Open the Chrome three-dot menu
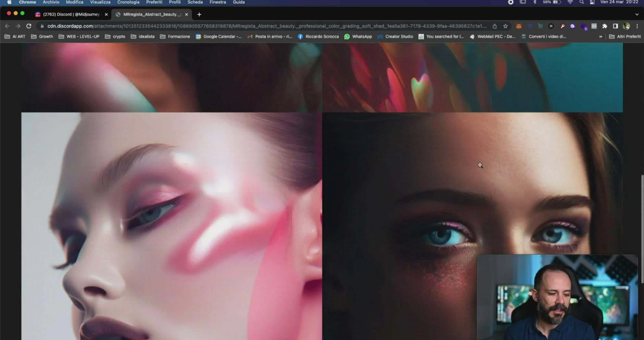 (637, 26)
